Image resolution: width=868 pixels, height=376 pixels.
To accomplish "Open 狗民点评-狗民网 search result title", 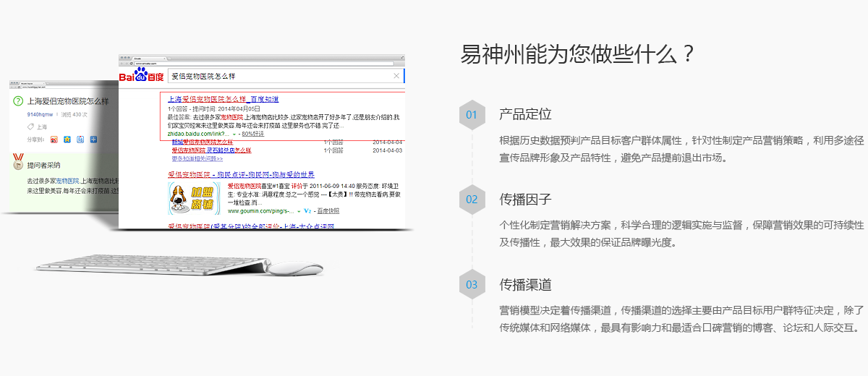I will click(241, 174).
